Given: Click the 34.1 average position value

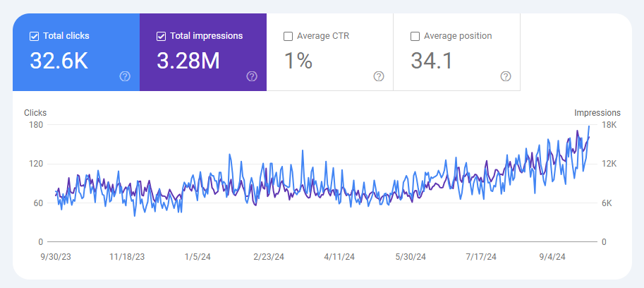Looking at the screenshot, I should 431,61.
